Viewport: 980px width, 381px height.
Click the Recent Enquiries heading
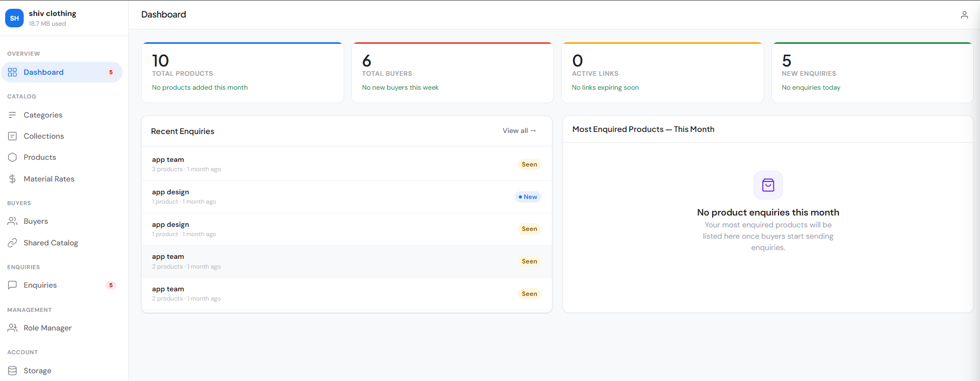[x=182, y=131]
